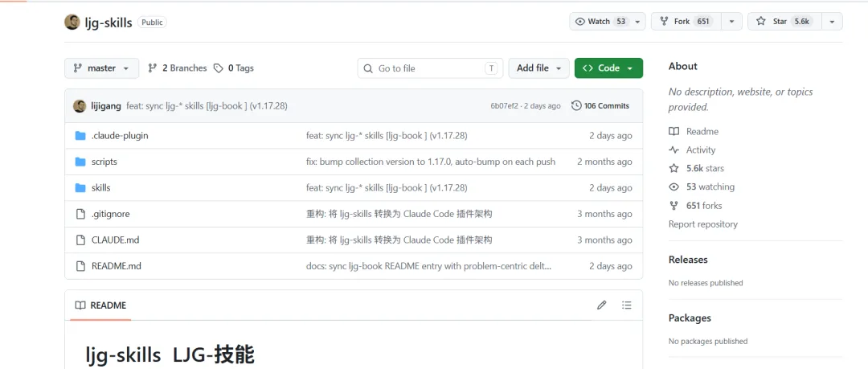The image size is (868, 369).
Task: Expand the green Code dropdown
Action: tap(608, 68)
